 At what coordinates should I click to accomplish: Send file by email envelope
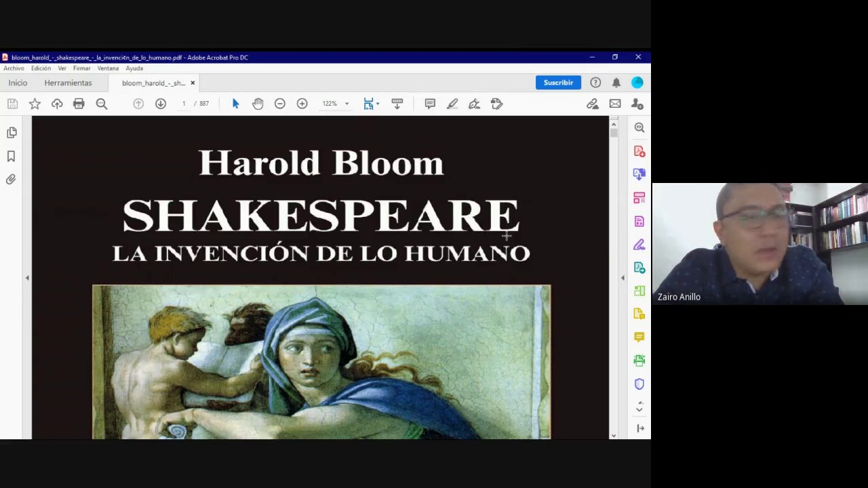pos(615,104)
